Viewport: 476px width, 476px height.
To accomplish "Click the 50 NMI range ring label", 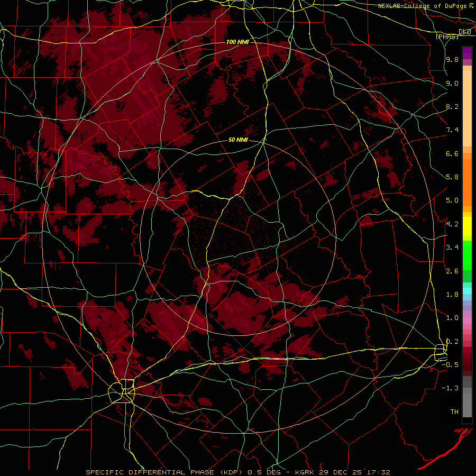I will (x=238, y=140).
